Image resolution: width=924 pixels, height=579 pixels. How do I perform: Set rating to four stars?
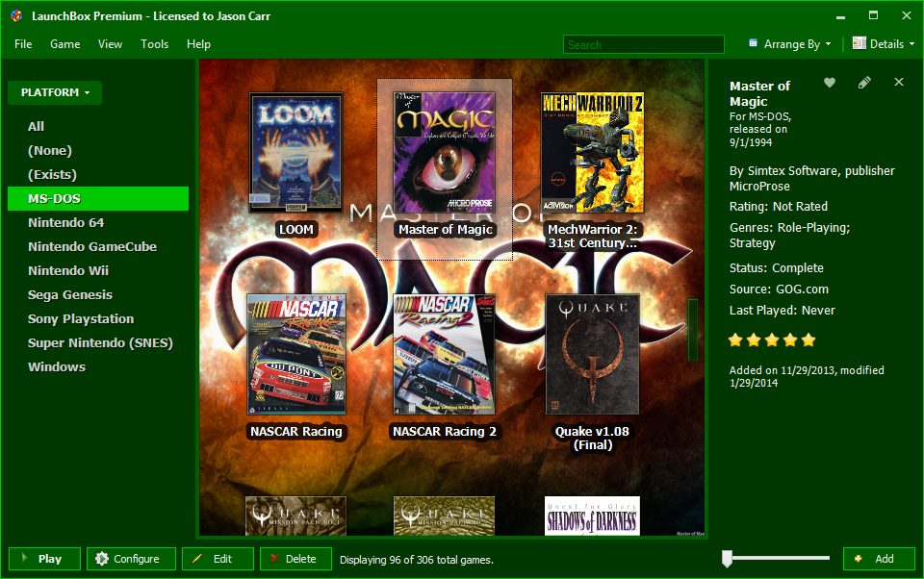790,340
